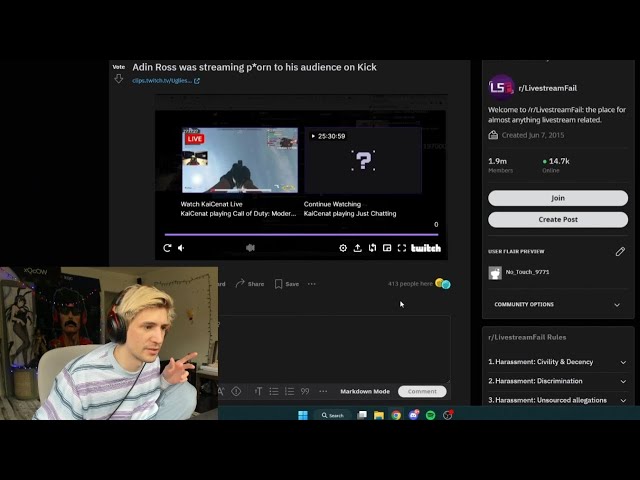Click the clip loop/swap arrows icon
The image size is (640, 480).
click(372, 248)
